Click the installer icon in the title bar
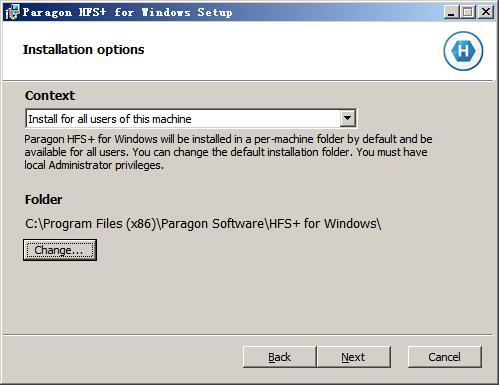 click(x=12, y=12)
